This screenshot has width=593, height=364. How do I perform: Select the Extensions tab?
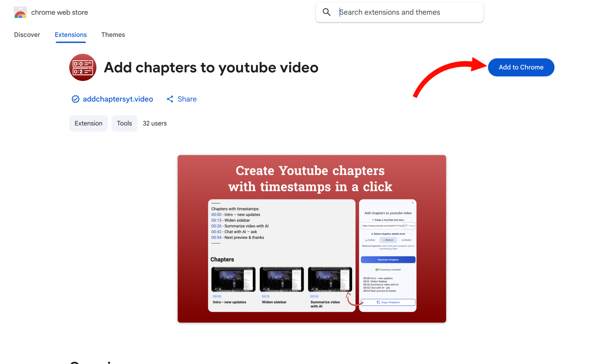point(71,35)
